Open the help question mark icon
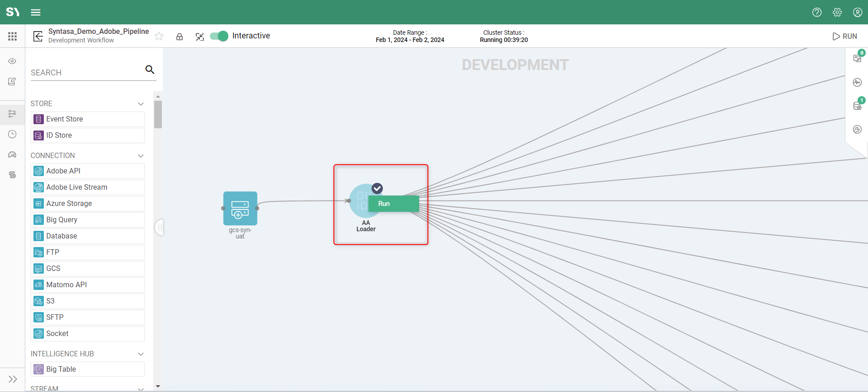Screen dimensions: 868x392 [x=816, y=12]
